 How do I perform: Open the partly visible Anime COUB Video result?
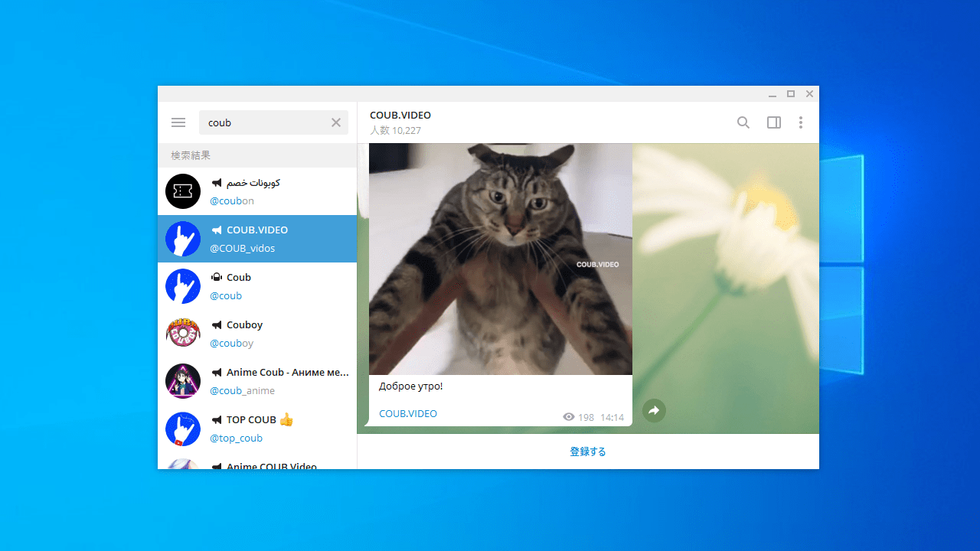[257, 461]
